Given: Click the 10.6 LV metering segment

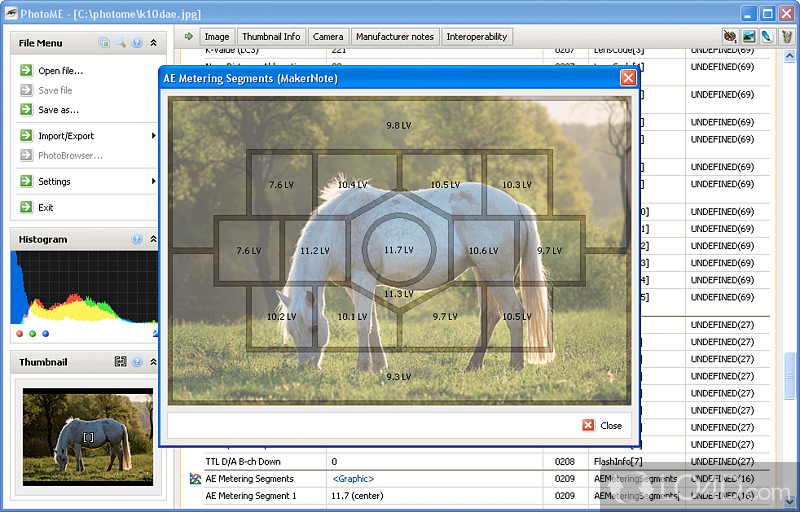Looking at the screenshot, I should pos(484,251).
